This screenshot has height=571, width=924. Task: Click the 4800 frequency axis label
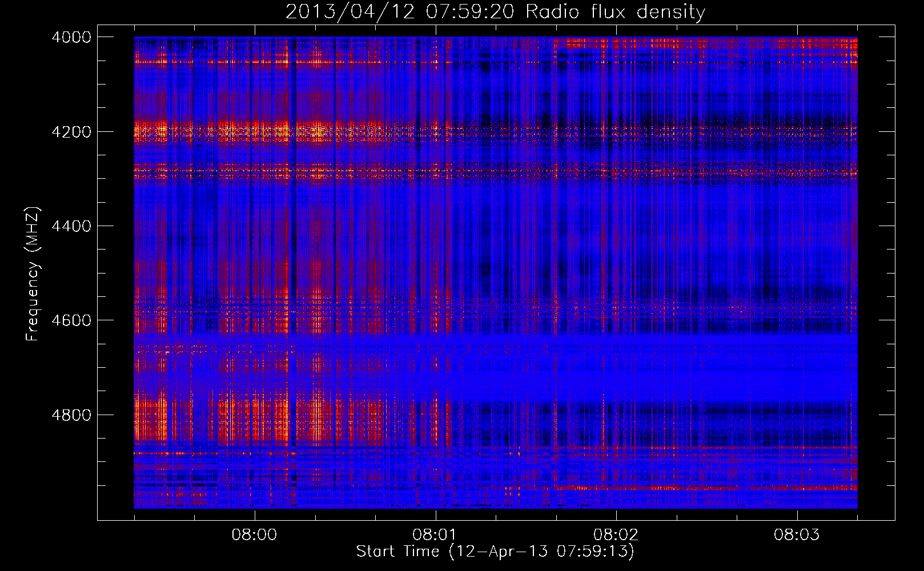(x=71, y=415)
